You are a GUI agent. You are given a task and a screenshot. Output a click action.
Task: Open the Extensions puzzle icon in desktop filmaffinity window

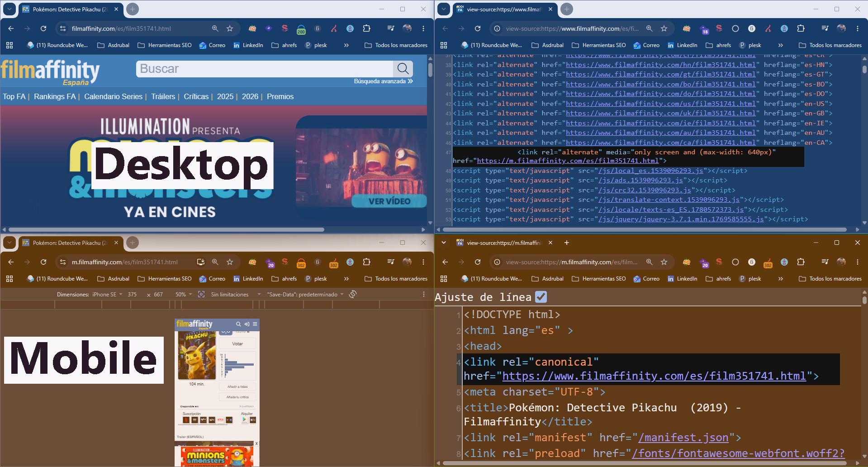(367, 29)
